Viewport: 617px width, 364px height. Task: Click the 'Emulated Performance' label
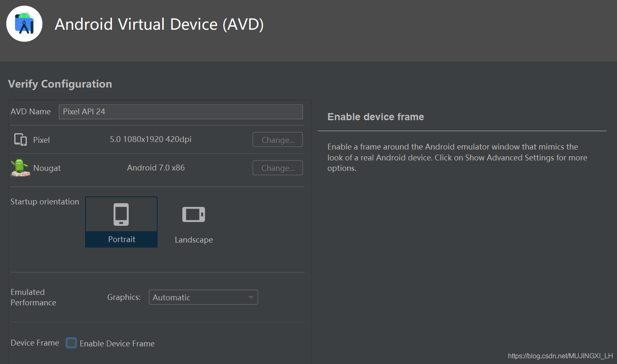tap(33, 297)
